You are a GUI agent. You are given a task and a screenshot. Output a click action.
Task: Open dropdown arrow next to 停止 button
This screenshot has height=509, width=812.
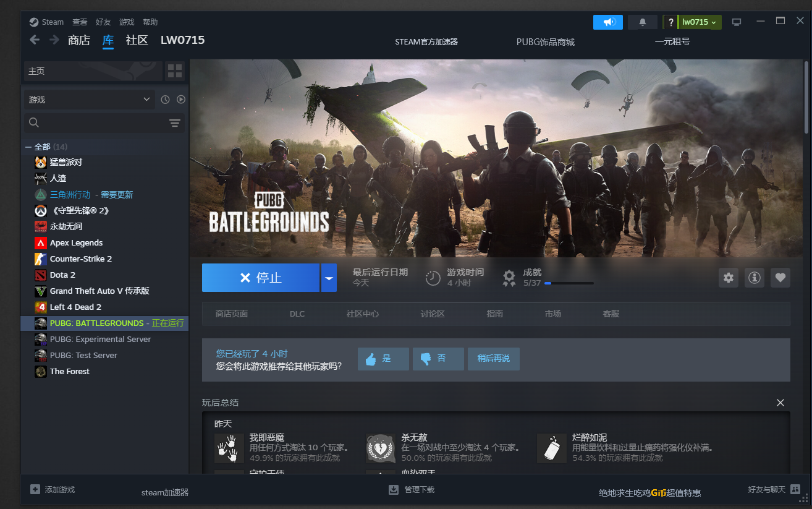pyautogui.click(x=329, y=278)
